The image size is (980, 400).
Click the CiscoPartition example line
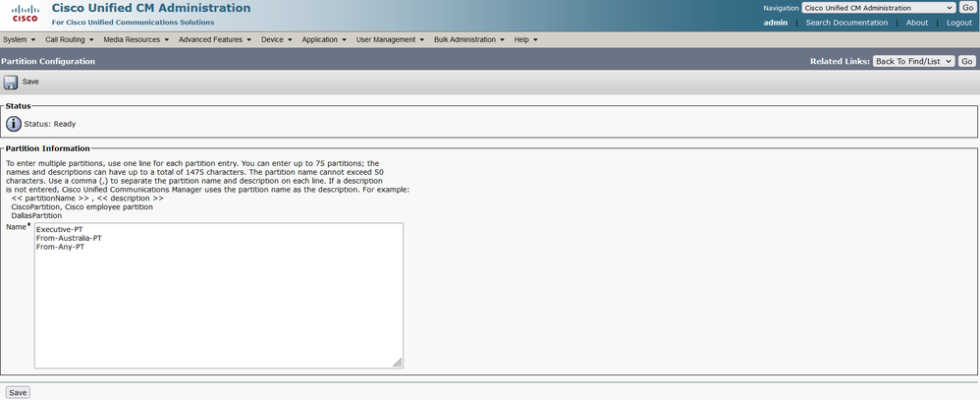(x=82, y=206)
